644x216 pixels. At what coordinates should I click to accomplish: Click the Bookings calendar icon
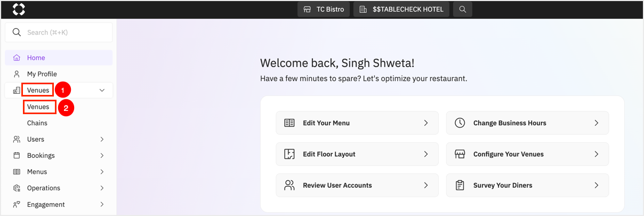[x=17, y=156]
